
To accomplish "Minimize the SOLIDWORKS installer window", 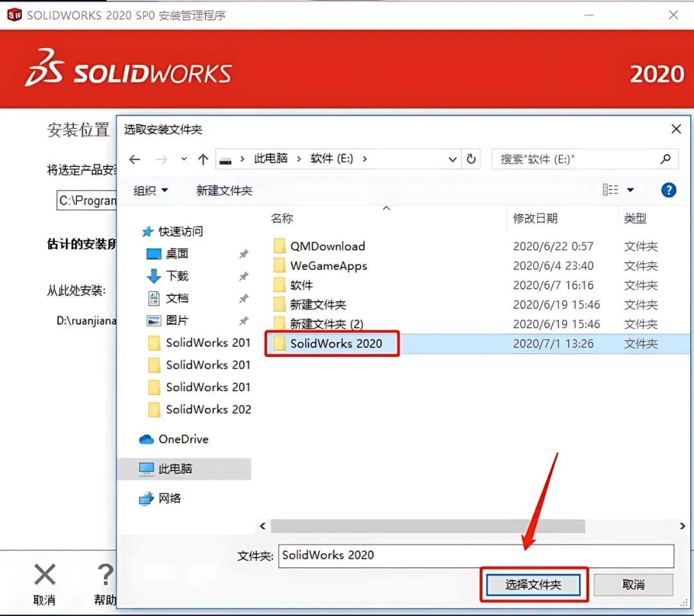I will (x=589, y=15).
